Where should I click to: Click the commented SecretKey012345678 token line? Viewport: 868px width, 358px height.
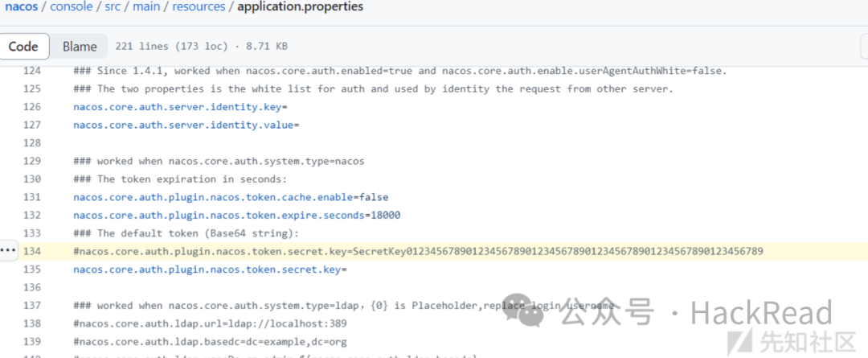tap(418, 251)
